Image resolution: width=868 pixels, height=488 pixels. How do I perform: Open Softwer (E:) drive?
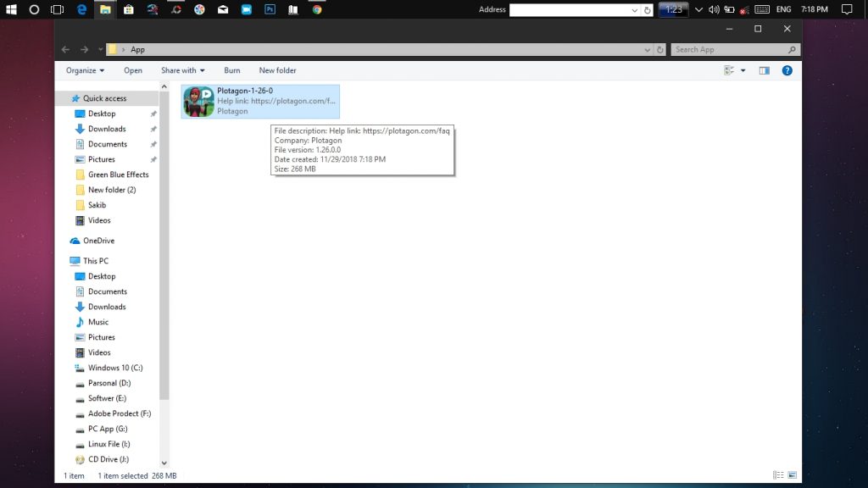click(107, 398)
